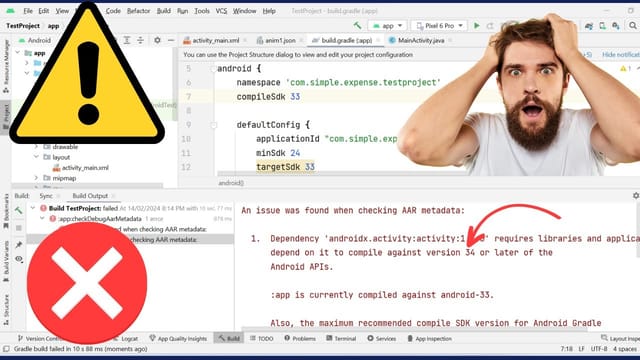
Task: Close the anim1.json editor tab
Action: (301, 40)
